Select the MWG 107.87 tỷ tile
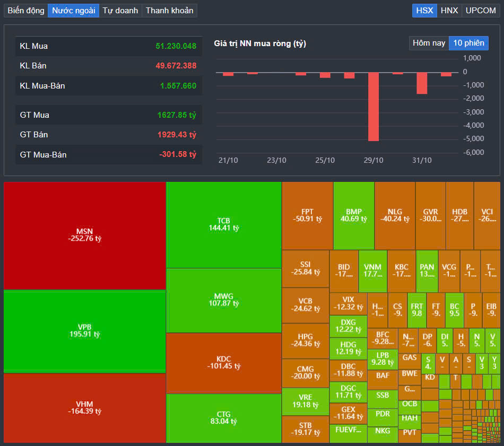 point(224,300)
